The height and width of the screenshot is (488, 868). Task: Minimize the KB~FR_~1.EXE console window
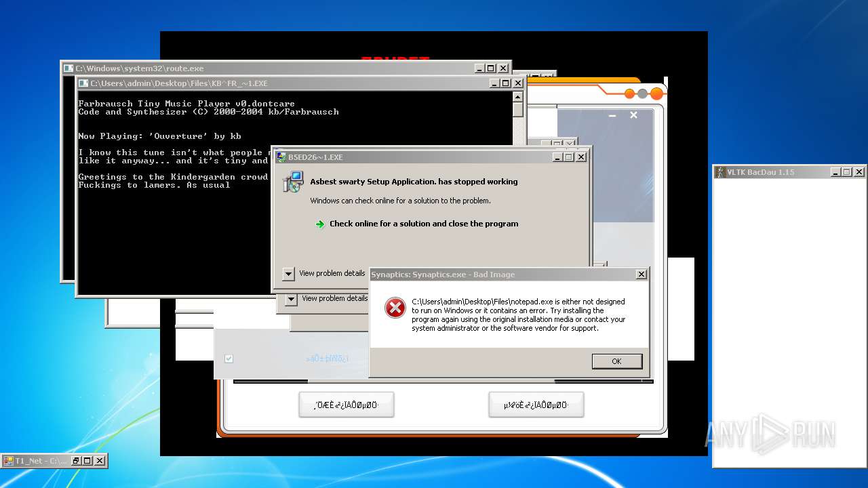point(494,83)
